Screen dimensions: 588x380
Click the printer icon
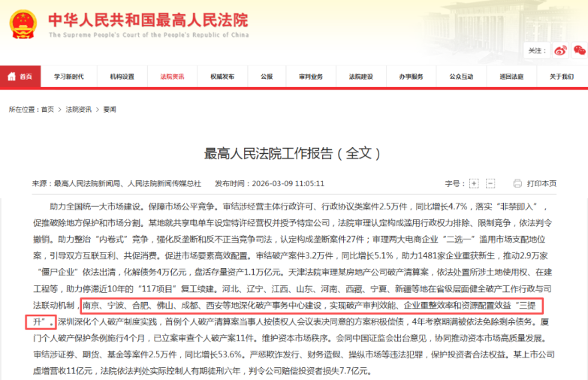(517, 183)
